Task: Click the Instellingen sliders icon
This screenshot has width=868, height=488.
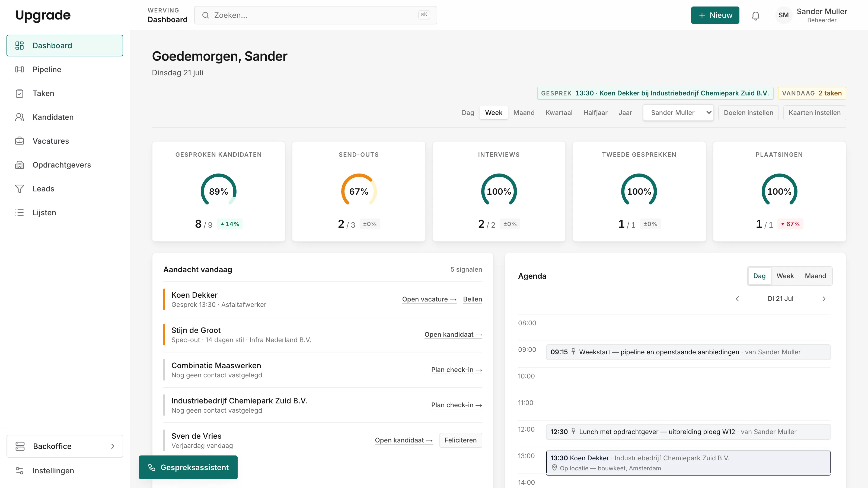Action: tap(20, 470)
